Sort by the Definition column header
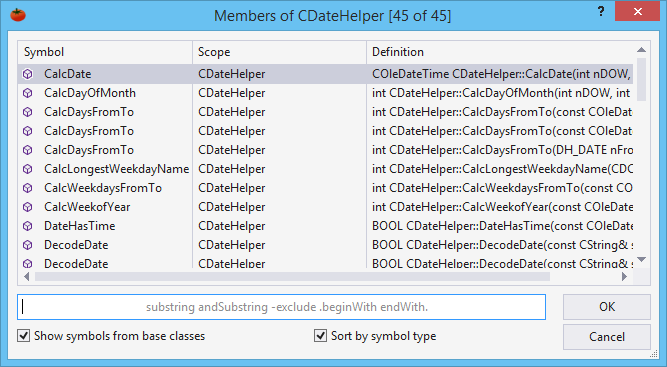The height and width of the screenshot is (367, 667). pyautogui.click(x=499, y=52)
